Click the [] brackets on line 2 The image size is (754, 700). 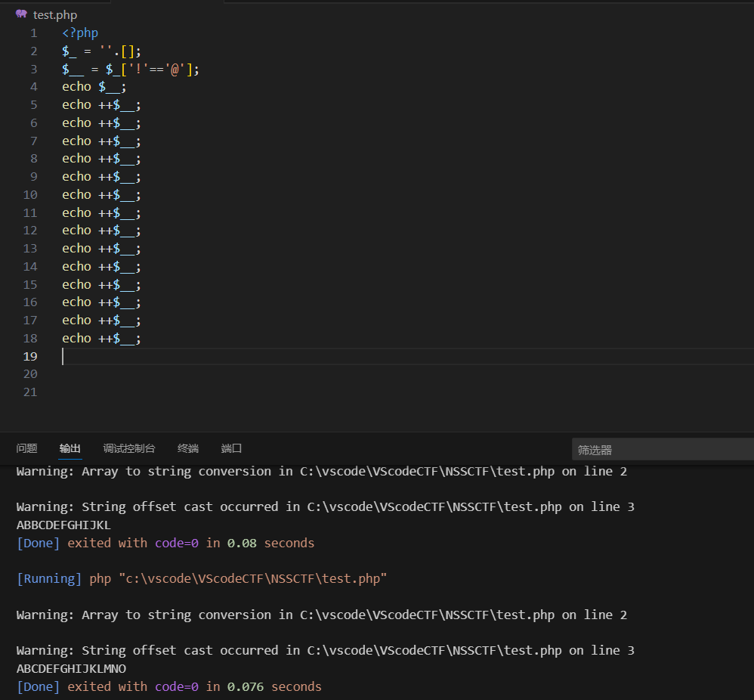[x=128, y=51]
